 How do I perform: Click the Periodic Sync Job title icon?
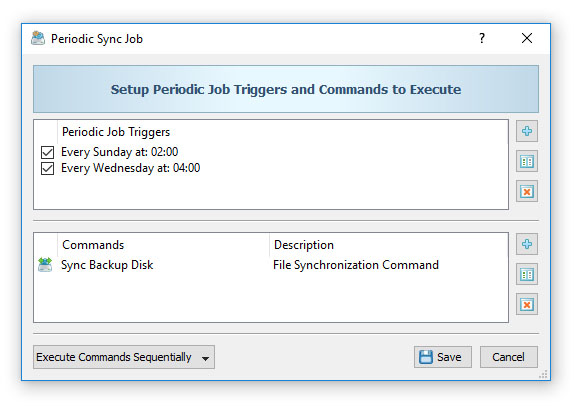tap(38, 38)
